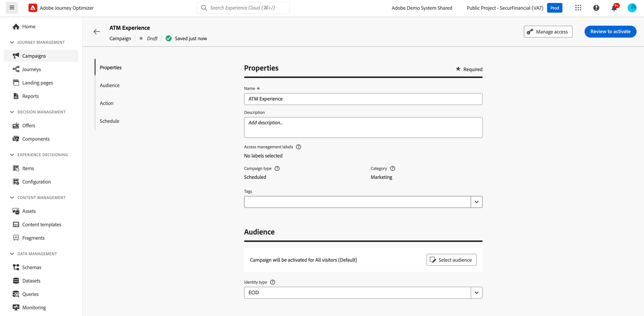Show Identity type help tooltip

[272, 282]
